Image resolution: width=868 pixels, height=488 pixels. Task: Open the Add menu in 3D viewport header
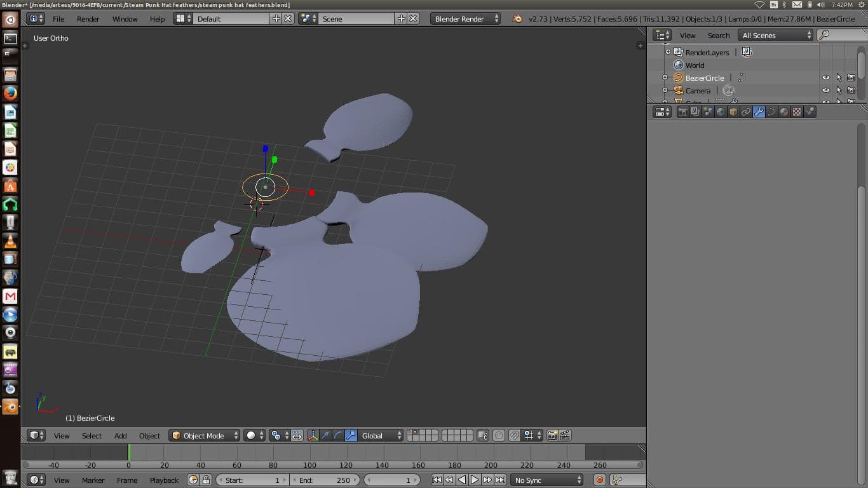120,435
